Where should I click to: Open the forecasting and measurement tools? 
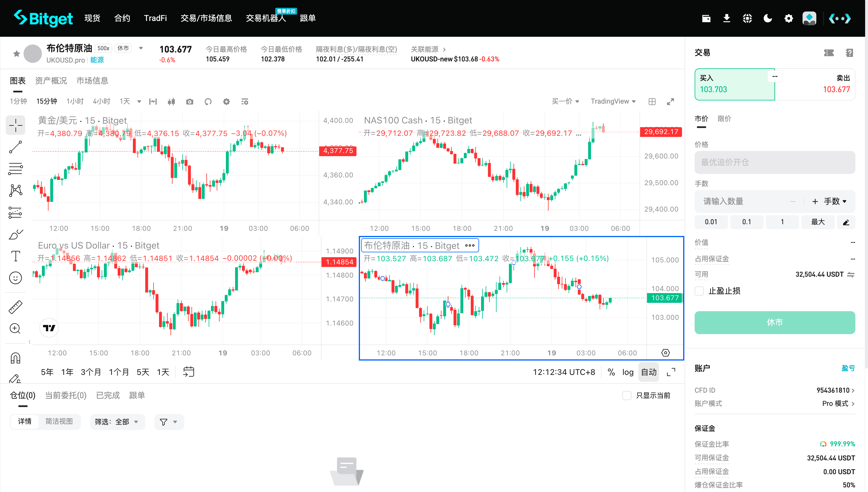pos(15,212)
